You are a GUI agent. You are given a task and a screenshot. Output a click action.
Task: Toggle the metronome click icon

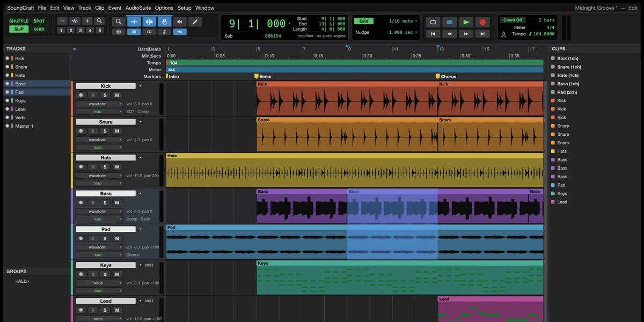503,34
